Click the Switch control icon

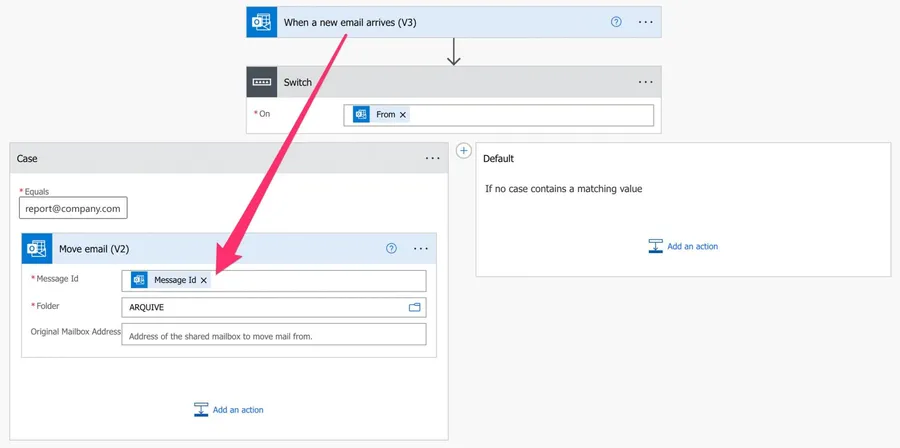(262, 82)
